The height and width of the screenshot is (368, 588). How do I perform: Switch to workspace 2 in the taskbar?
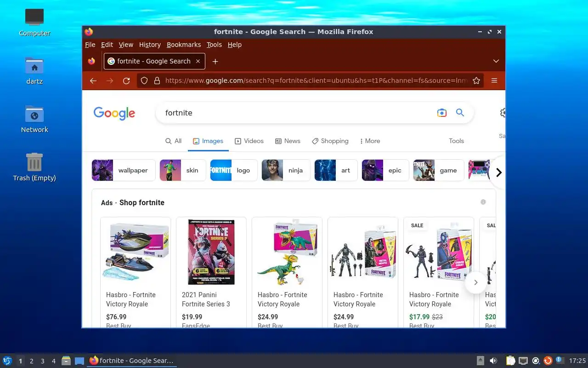[x=31, y=361]
